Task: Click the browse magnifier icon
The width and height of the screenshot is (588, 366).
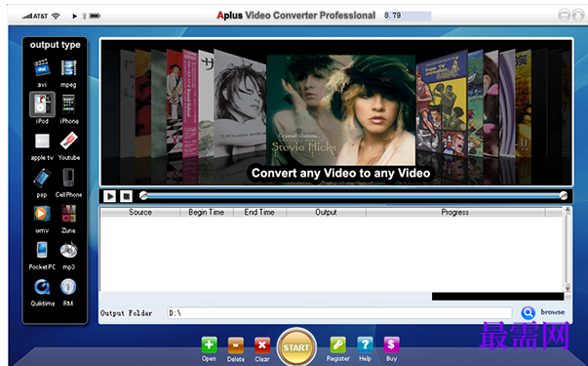Action: point(528,312)
